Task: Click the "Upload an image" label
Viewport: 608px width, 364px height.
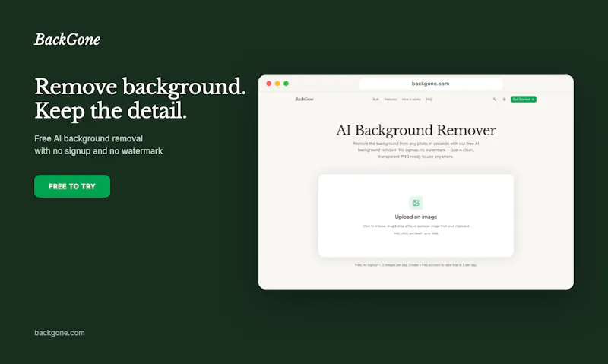Action: click(416, 217)
